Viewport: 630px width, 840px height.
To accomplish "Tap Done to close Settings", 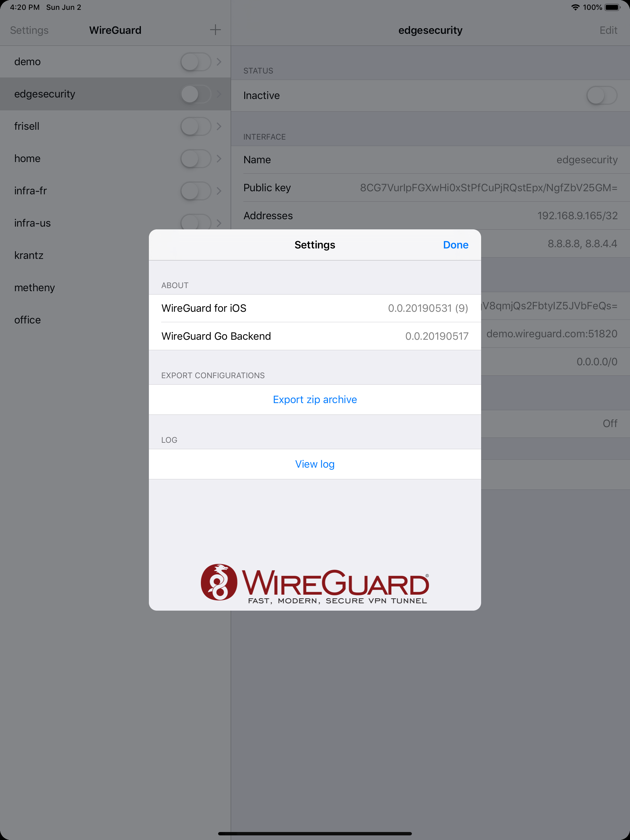I will coord(456,245).
